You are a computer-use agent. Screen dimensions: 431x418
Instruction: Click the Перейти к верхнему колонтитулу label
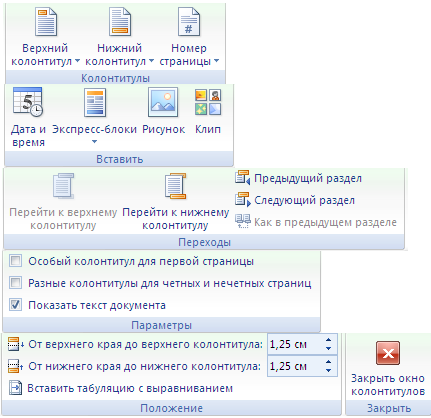click(63, 219)
